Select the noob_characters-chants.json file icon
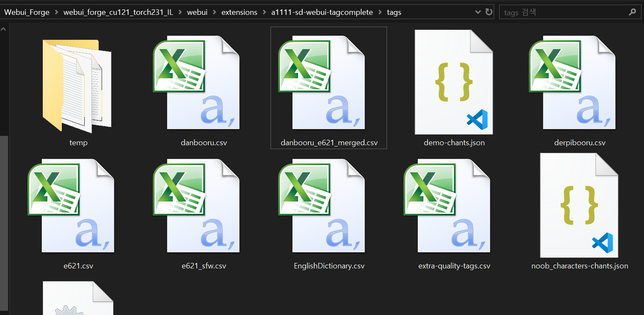 point(579,205)
